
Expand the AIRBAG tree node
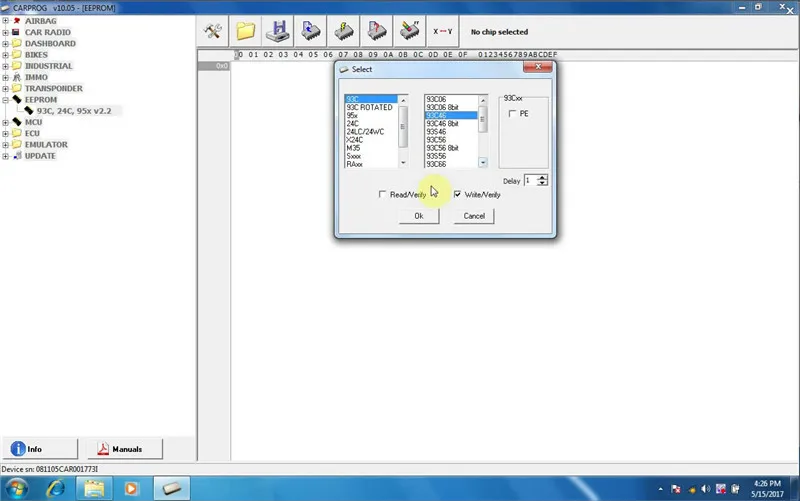pos(6,21)
